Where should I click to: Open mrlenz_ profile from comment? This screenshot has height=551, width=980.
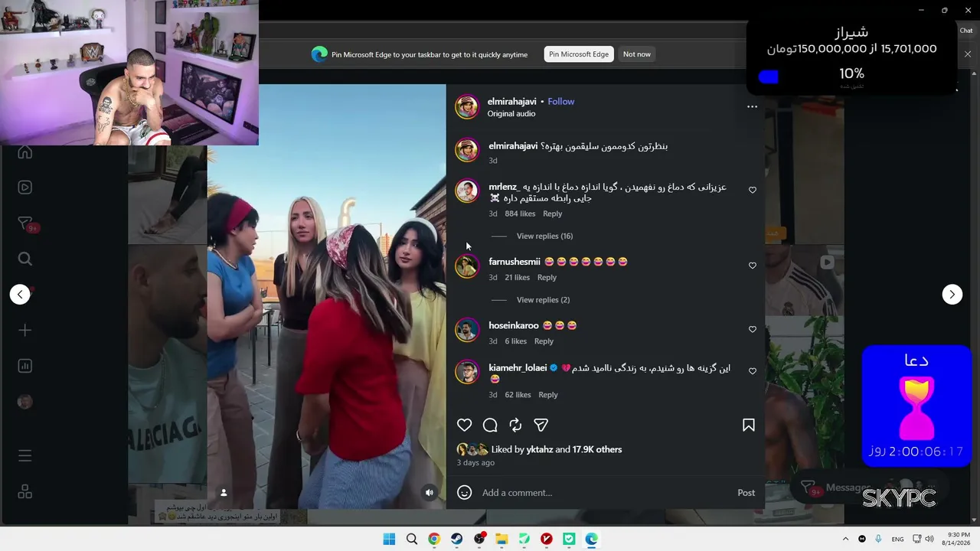click(505, 187)
